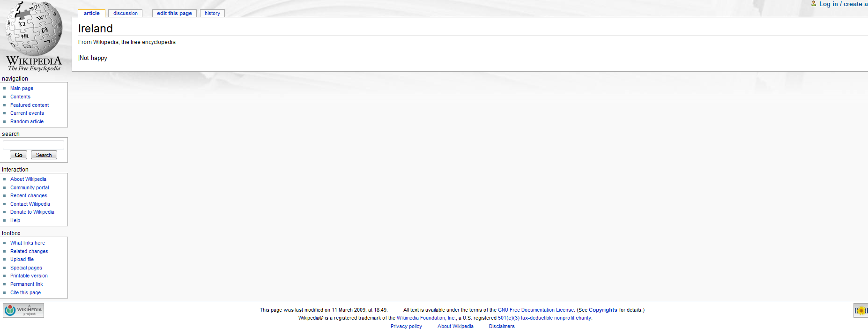Viewport: 868px width, 336px height.
Task: Open Related changes in toolbox
Action: 29,251
